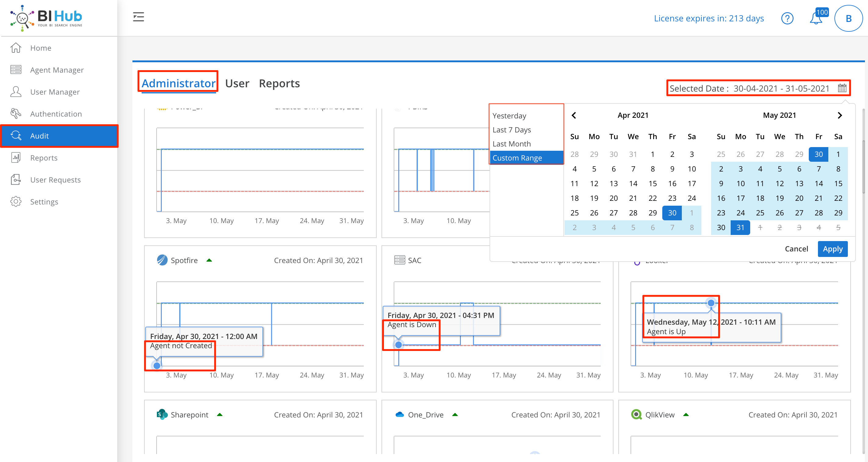Click the Spotfire chart point at Apr 30

pos(157,365)
